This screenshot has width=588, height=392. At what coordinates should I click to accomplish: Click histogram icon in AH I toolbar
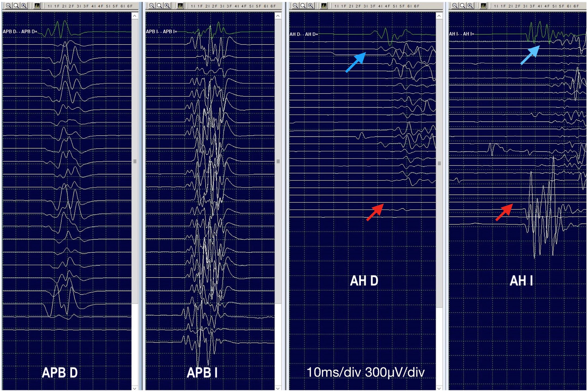[x=483, y=5]
